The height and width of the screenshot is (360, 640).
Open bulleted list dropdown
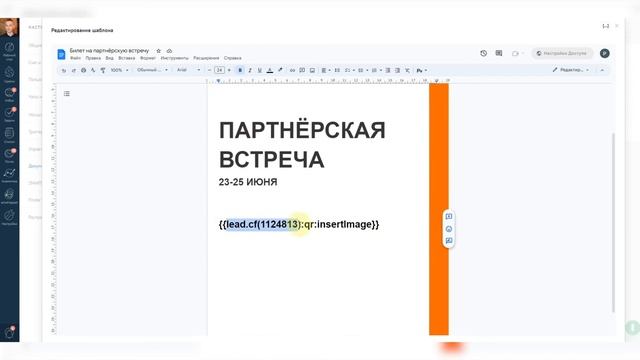click(x=363, y=70)
